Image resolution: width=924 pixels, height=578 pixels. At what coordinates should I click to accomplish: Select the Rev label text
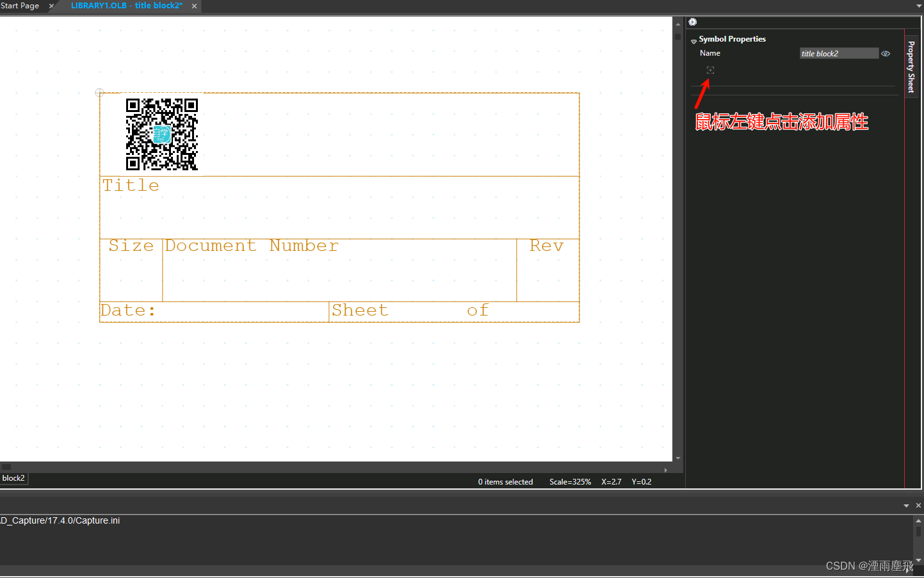click(546, 246)
